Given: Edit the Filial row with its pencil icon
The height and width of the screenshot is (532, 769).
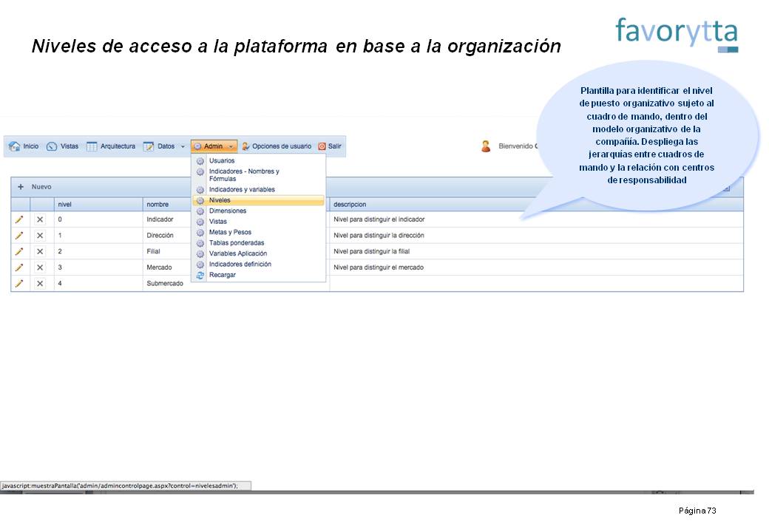Looking at the screenshot, I should point(19,251).
